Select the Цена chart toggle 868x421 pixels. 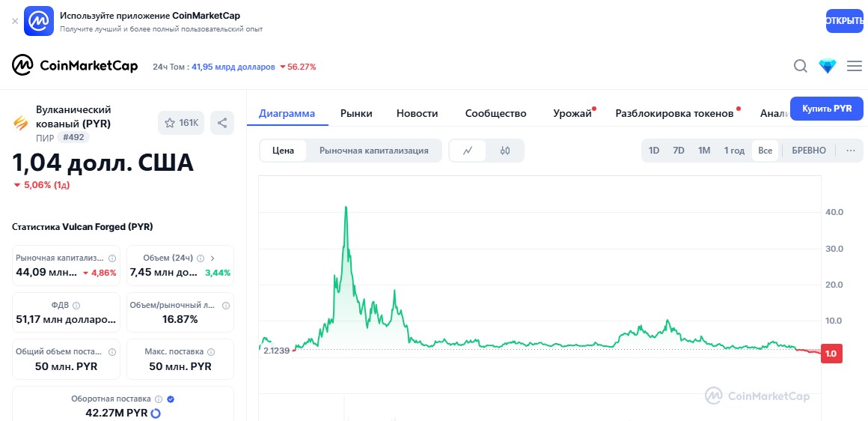pyautogui.click(x=284, y=150)
